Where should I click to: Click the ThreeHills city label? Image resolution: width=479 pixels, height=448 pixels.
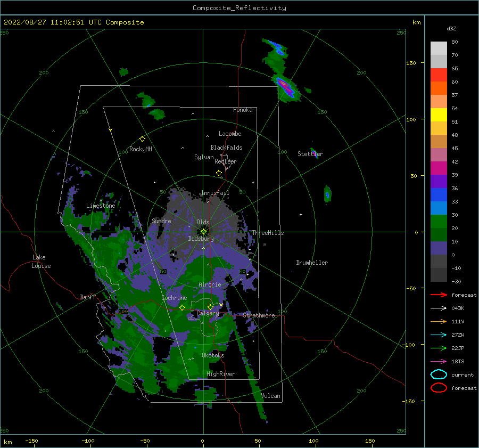268,233
